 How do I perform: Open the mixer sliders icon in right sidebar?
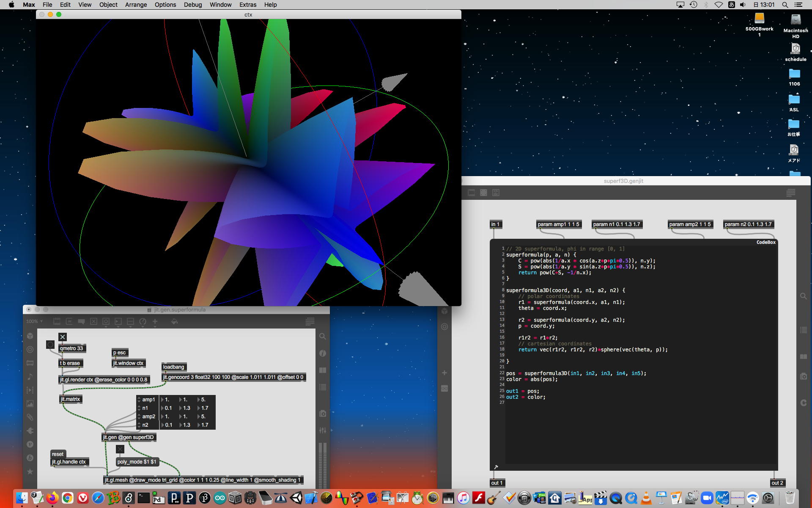[323, 430]
